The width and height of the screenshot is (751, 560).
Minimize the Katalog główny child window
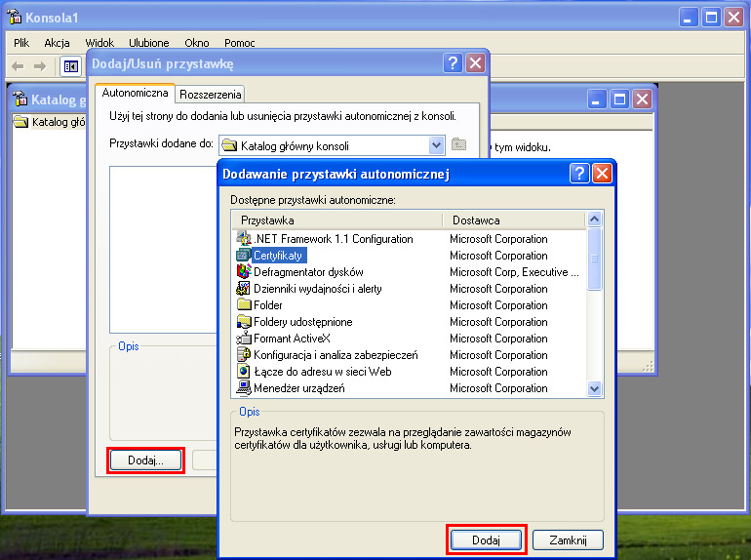[x=597, y=100]
